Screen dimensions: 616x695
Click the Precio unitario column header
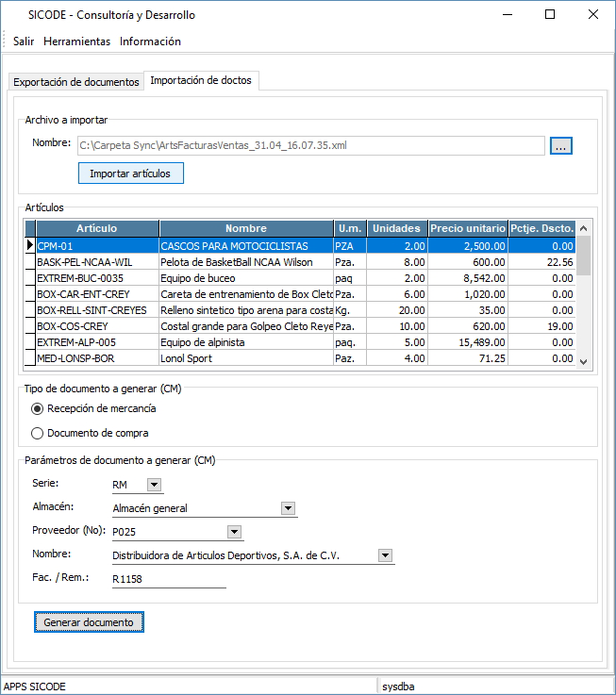click(x=467, y=228)
